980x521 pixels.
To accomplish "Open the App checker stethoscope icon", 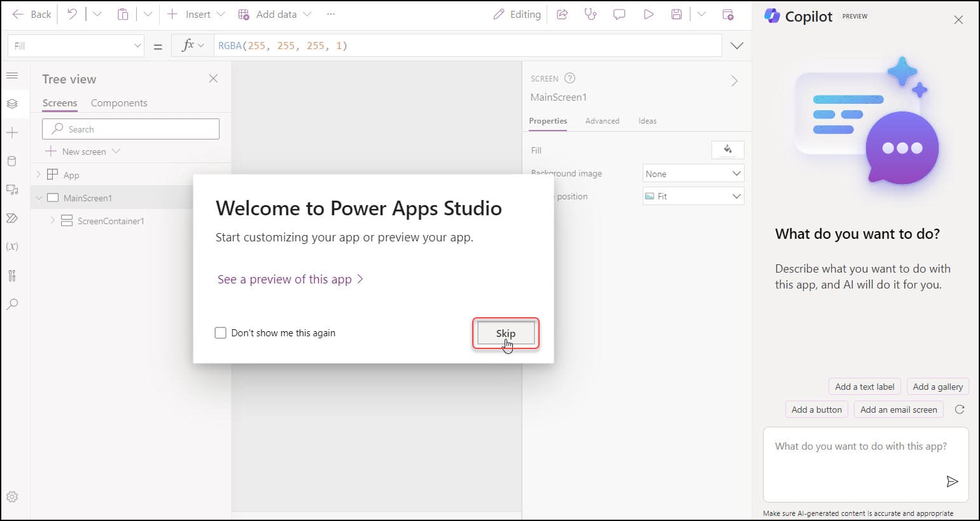I will click(591, 14).
